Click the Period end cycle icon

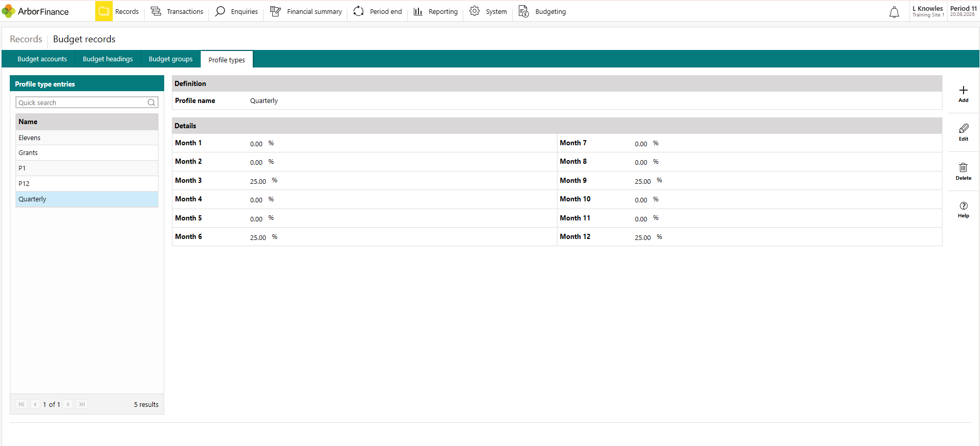click(x=359, y=11)
